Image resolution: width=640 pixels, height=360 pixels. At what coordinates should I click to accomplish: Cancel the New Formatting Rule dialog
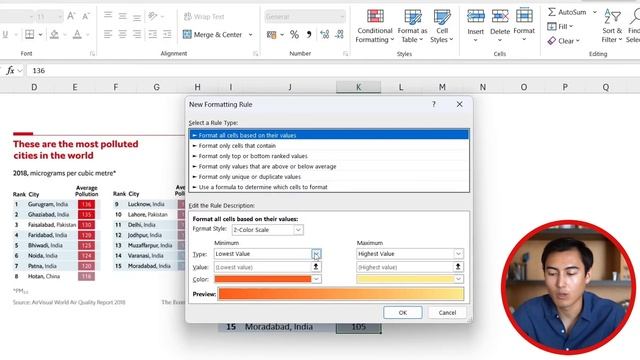point(447,313)
